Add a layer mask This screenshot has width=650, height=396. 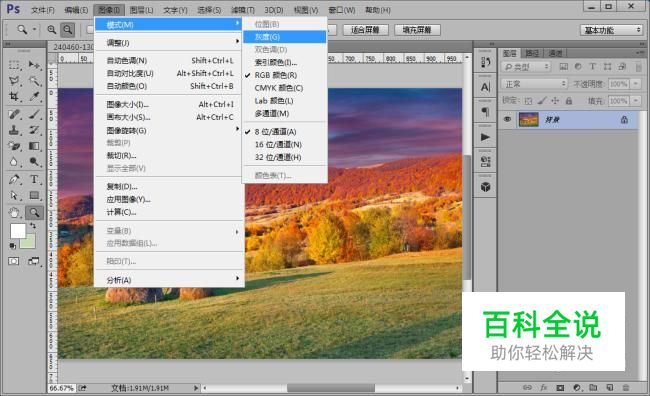pyautogui.click(x=560, y=388)
